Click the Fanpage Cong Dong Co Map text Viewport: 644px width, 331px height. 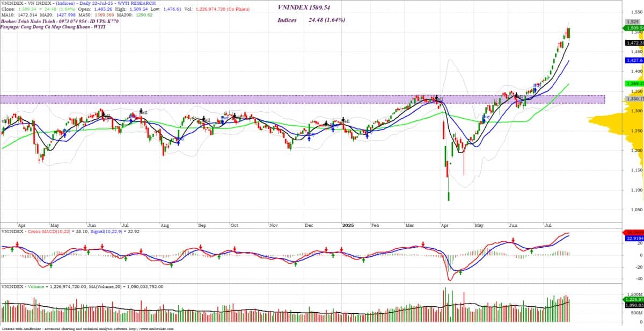click(54, 26)
